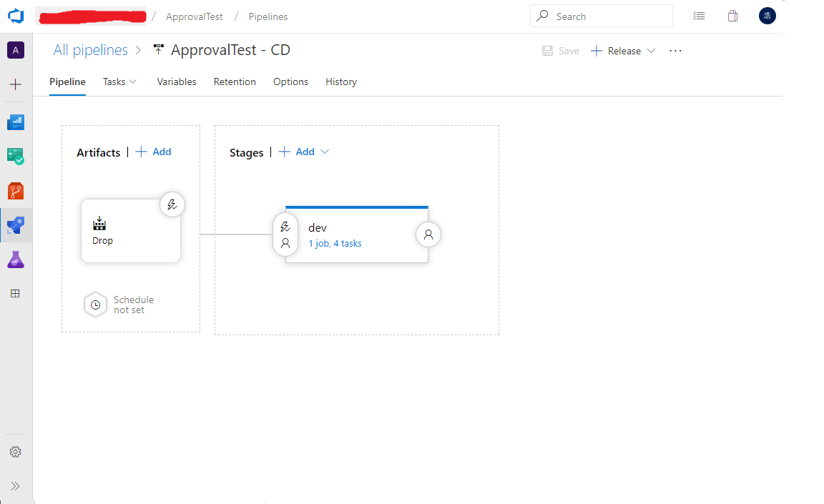Viewport: 824px width, 504px height.
Task: Click the release pipeline icon before title
Action: (158, 50)
